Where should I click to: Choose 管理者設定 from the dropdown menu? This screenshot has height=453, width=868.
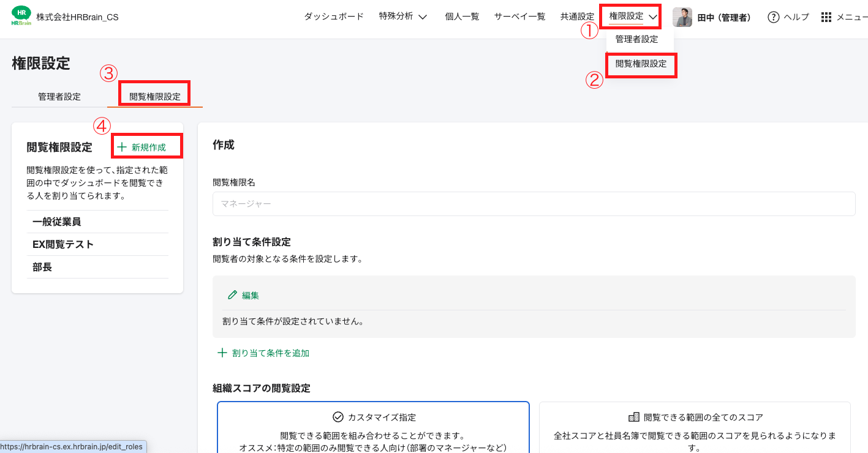click(x=636, y=39)
